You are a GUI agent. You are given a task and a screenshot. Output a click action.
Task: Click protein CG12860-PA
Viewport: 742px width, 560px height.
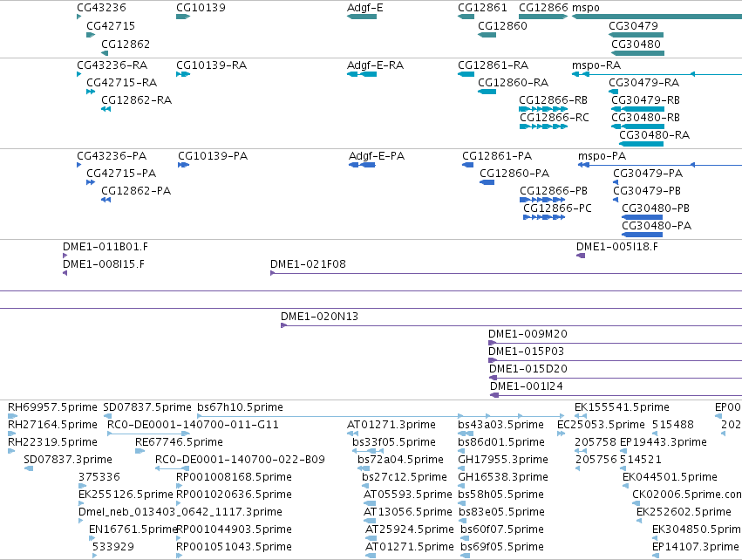pyautogui.click(x=487, y=182)
